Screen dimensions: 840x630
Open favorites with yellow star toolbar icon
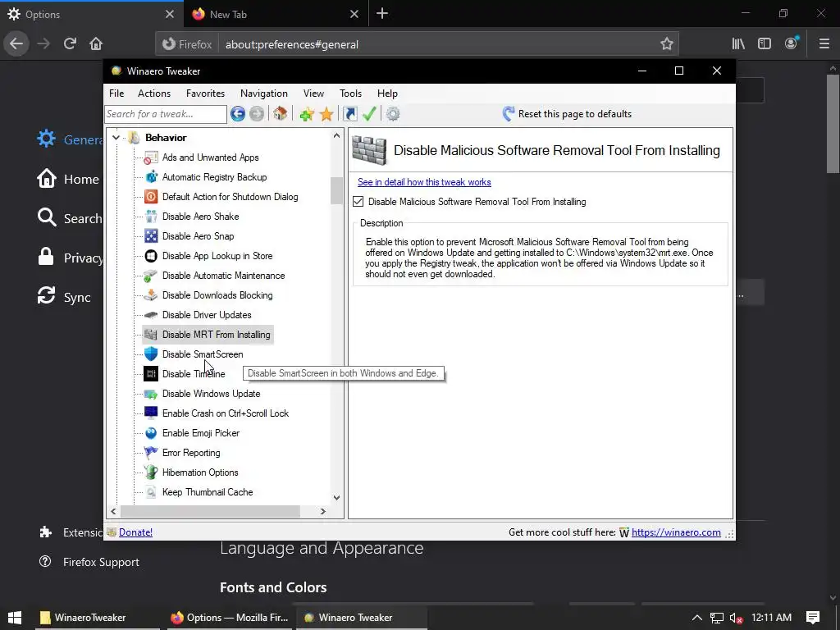tap(326, 113)
